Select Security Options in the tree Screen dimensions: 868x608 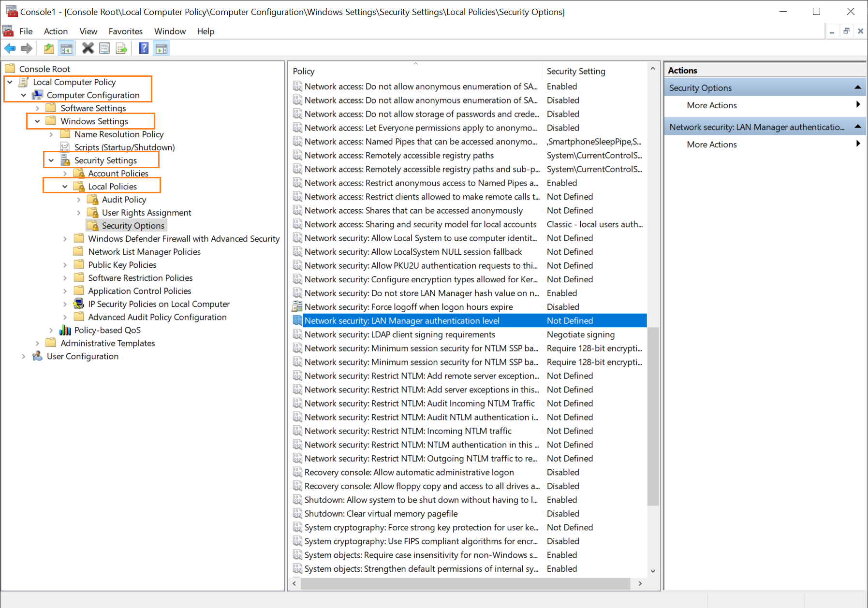point(133,226)
